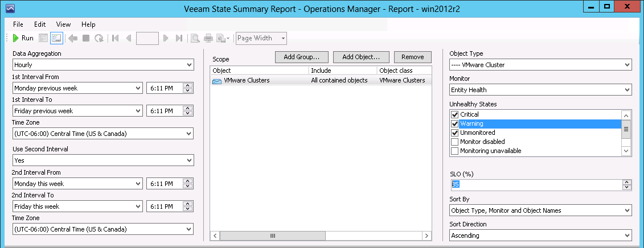Open the File menu

[18, 24]
